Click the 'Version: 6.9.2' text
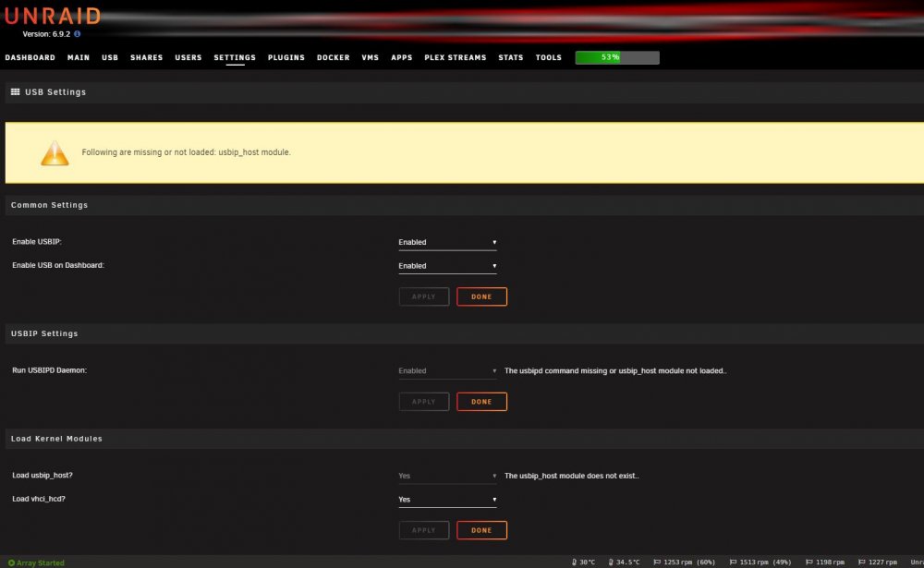This screenshot has width=924, height=568. pyautogui.click(x=46, y=34)
